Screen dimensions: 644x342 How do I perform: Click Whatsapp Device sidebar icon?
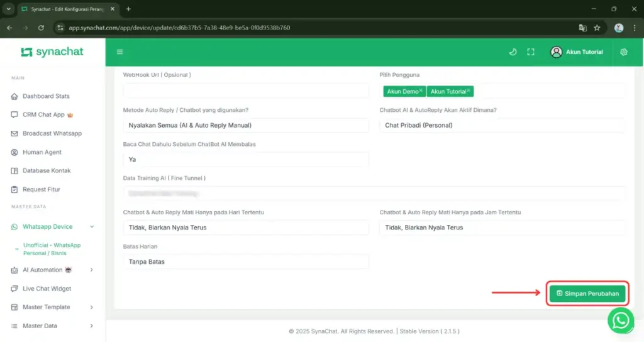point(14,226)
